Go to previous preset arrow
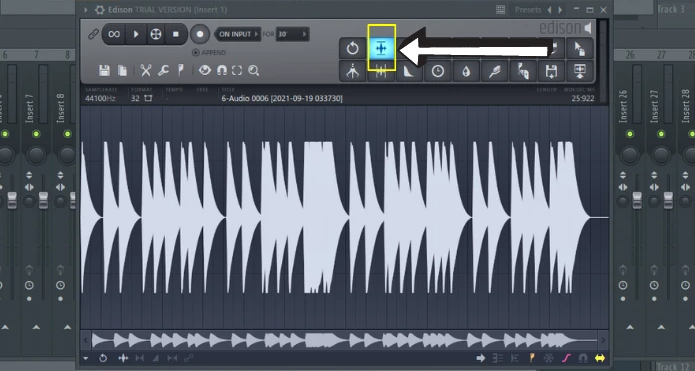The width and height of the screenshot is (695, 371). click(x=550, y=9)
